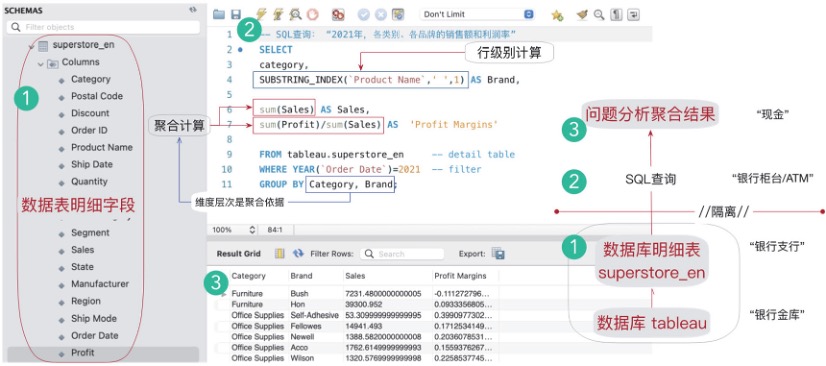
Task: Select the Order Date column
Action: [94, 335]
